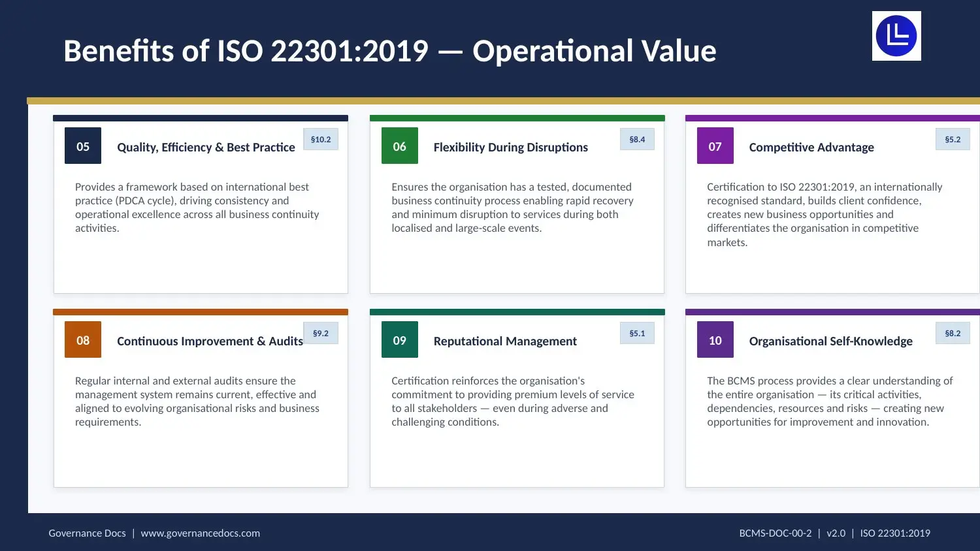Click the Governance Docs logo in top-right corner

pyautogui.click(x=896, y=35)
